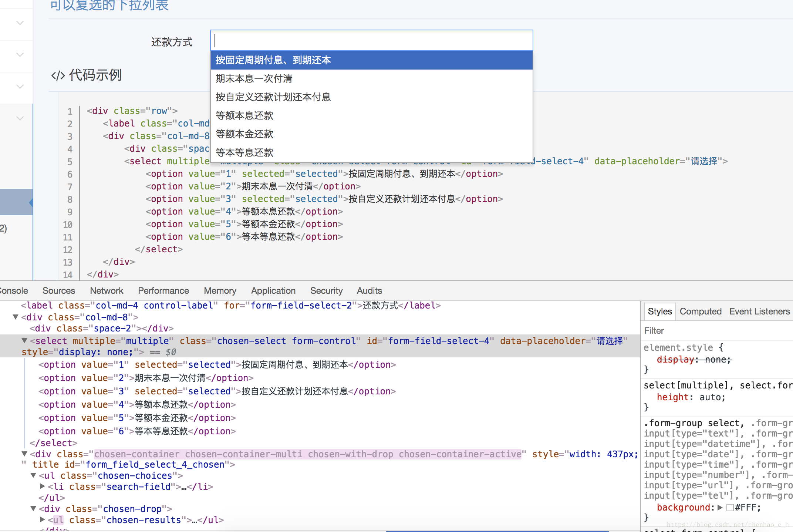The image size is (793, 532).
Task: Click the height: auto declaration
Action: (x=691, y=397)
